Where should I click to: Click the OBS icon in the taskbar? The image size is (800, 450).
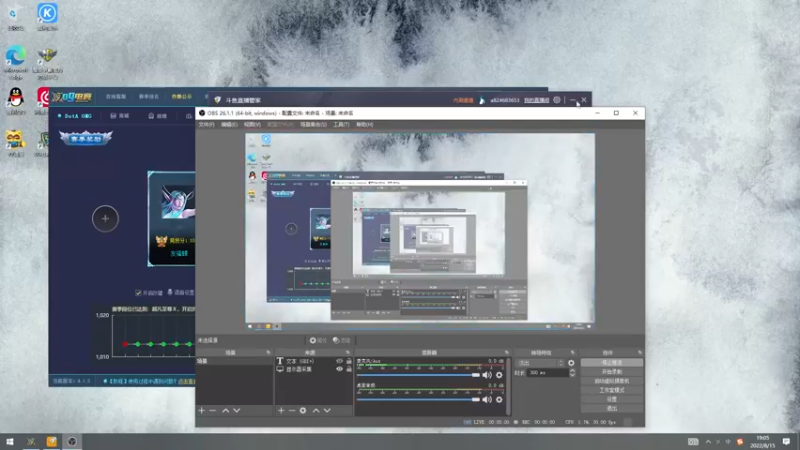(x=72, y=442)
